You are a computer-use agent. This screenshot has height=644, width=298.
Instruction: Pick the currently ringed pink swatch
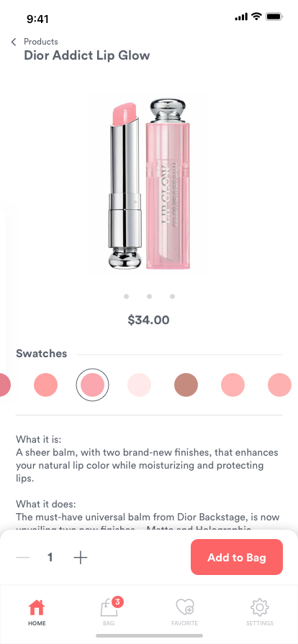[93, 385]
